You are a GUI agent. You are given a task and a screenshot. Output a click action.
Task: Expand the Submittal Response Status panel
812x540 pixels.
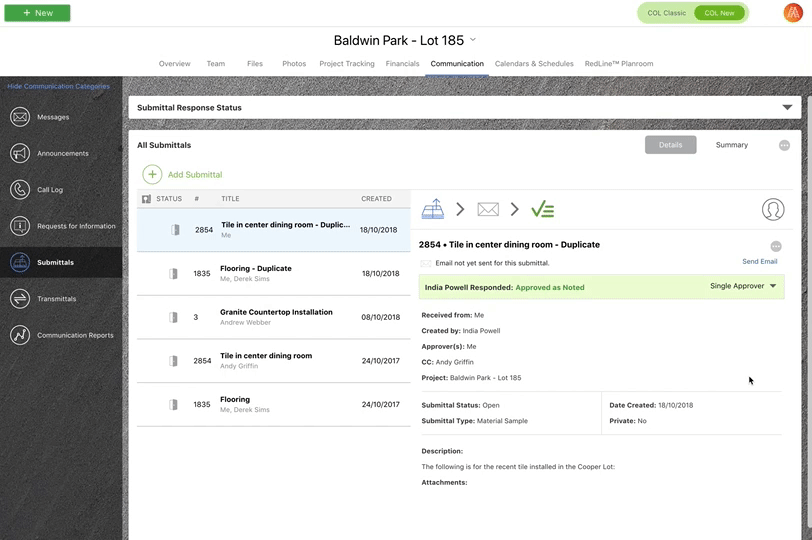[x=787, y=108]
